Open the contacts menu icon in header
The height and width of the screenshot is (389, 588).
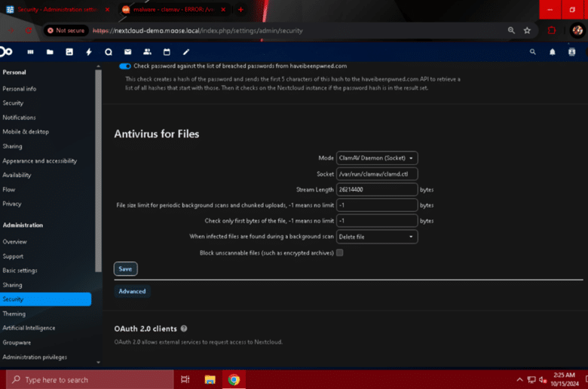[x=572, y=52]
